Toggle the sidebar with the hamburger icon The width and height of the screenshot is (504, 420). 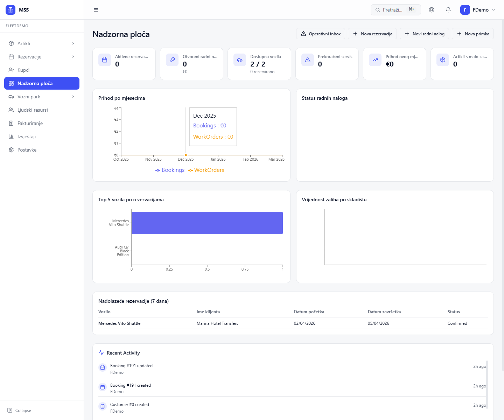[x=96, y=9]
